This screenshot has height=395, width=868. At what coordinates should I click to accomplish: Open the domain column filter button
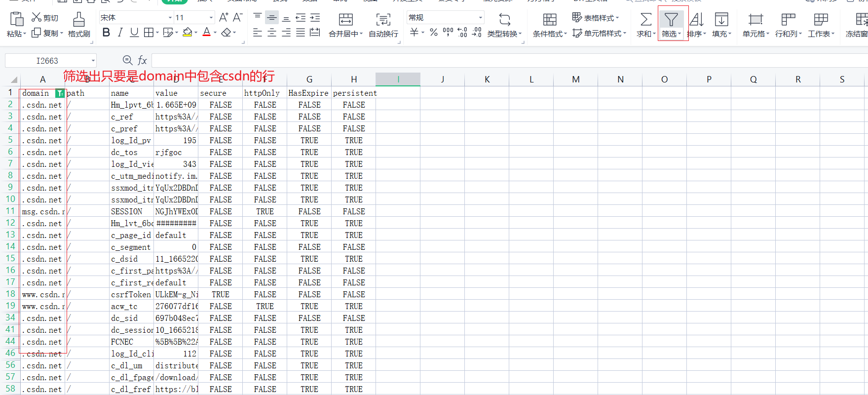coord(60,93)
